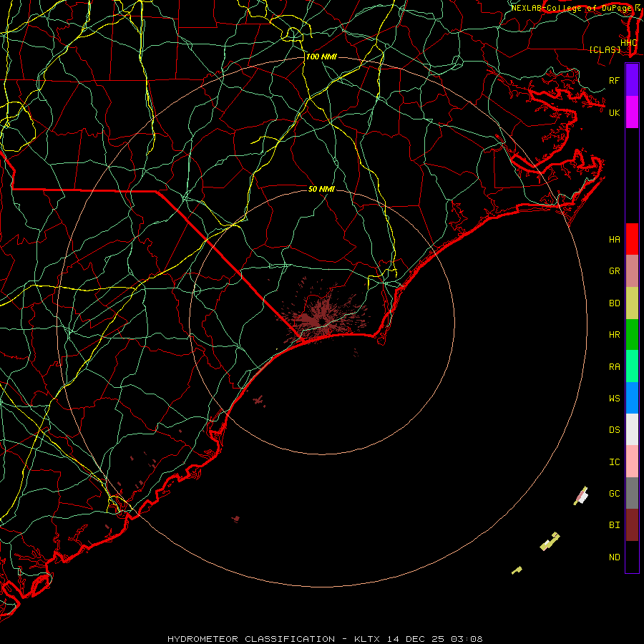Click the UK magenta legend color swatch

tap(632, 112)
